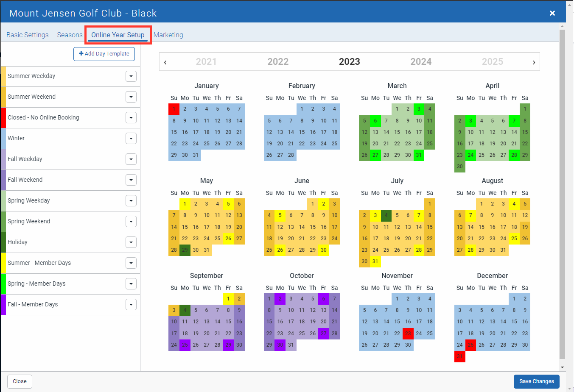Open the Holiday template dropdown
The image size is (574, 392).
click(x=131, y=242)
